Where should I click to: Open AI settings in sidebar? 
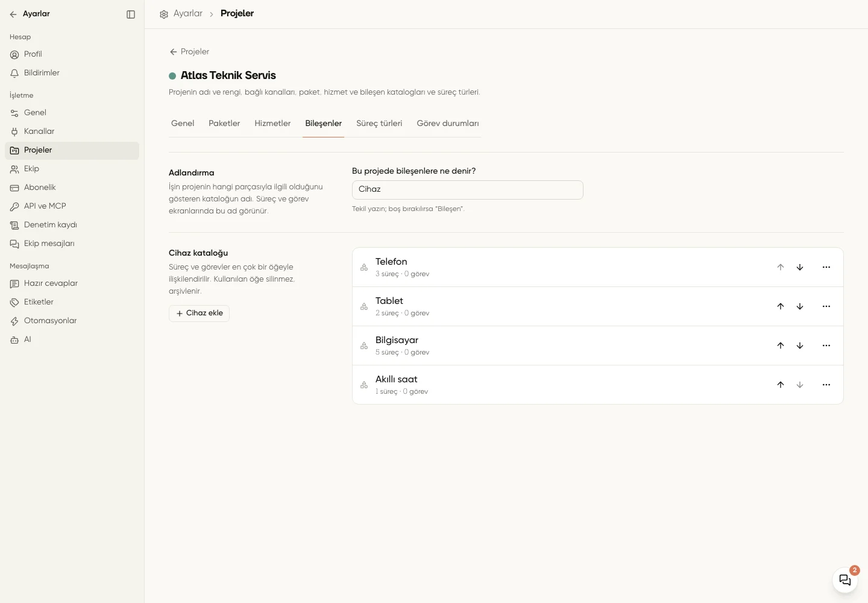pyautogui.click(x=72, y=339)
